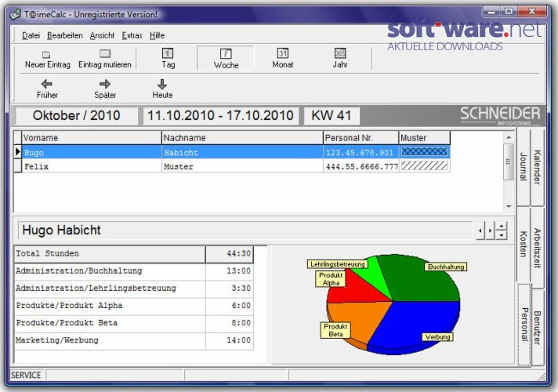
Task: Click the Habicht surname cell
Action: [x=242, y=152]
